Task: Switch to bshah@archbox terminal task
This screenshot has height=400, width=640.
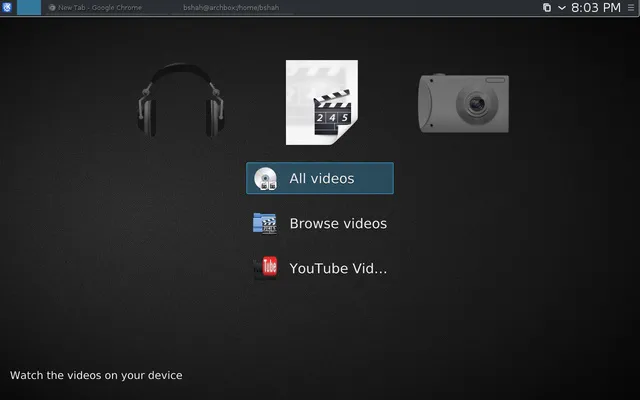Action: point(231,7)
